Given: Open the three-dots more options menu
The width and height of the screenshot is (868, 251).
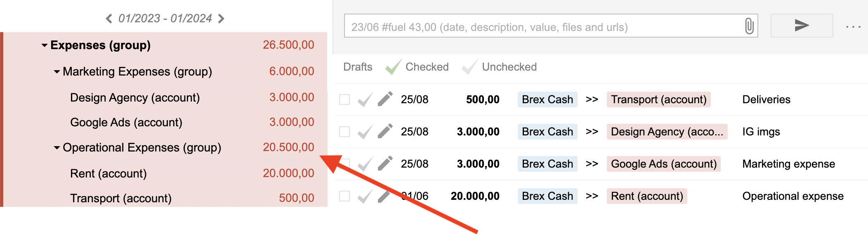Looking at the screenshot, I should click(x=853, y=27).
